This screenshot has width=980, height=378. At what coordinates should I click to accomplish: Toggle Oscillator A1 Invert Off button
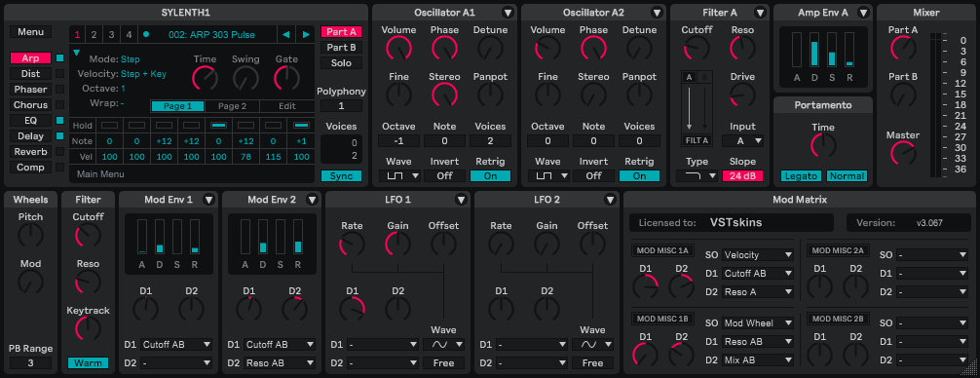point(444,176)
